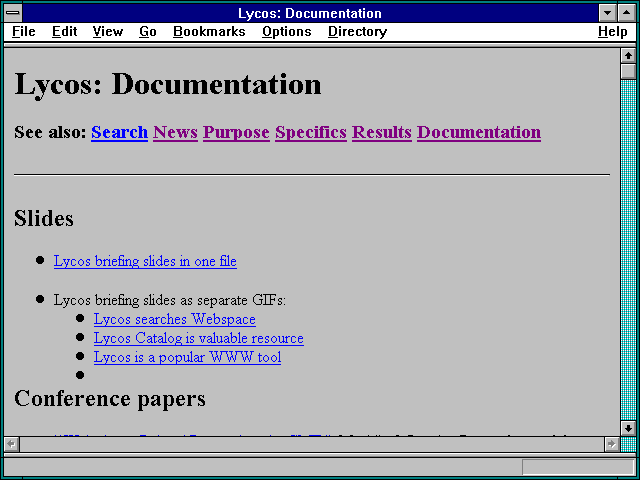
Task: Click the horizontal scrollbar right arrow
Action: [611, 444]
